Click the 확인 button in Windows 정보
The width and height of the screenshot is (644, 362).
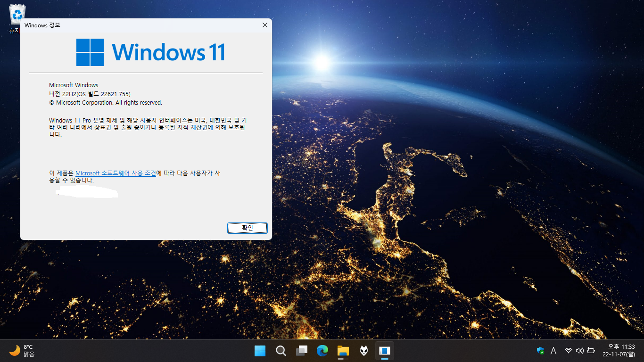click(248, 228)
